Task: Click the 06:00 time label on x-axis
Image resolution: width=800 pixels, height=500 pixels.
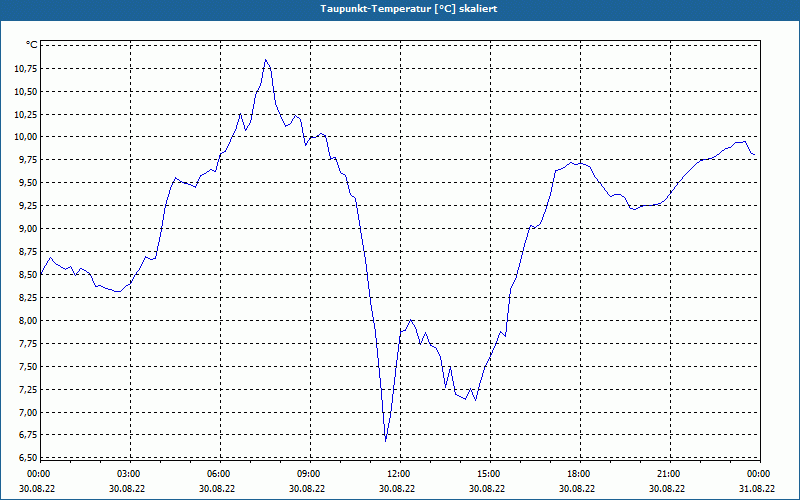Action: coord(219,474)
